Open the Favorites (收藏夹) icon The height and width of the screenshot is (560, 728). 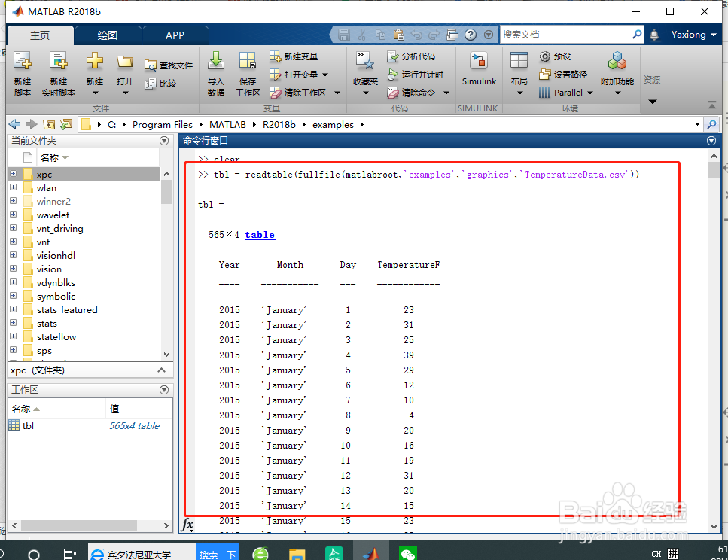(365, 61)
